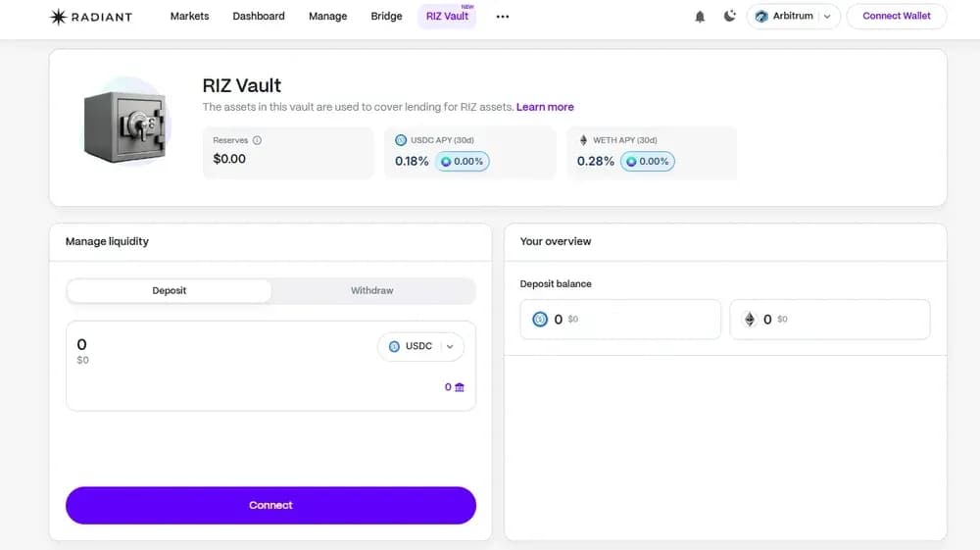
Task: Expand the Arbitrum network selector
Action: coord(794,17)
